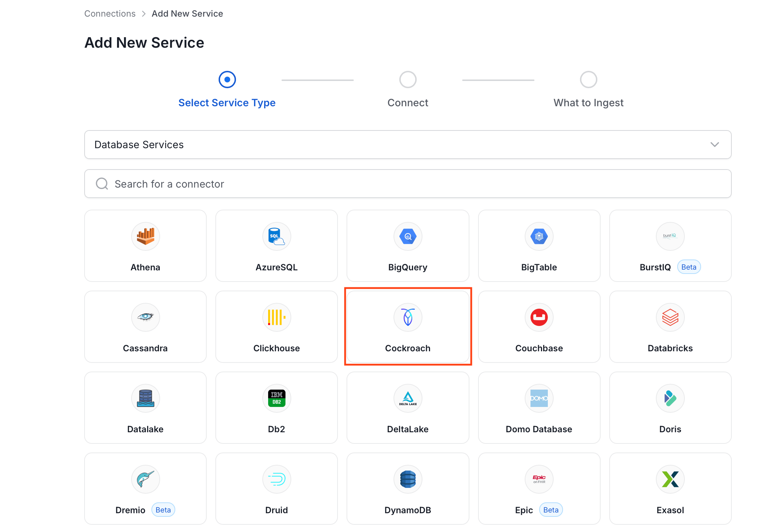
Task: Navigate back to Connections breadcrumb
Action: 110,14
